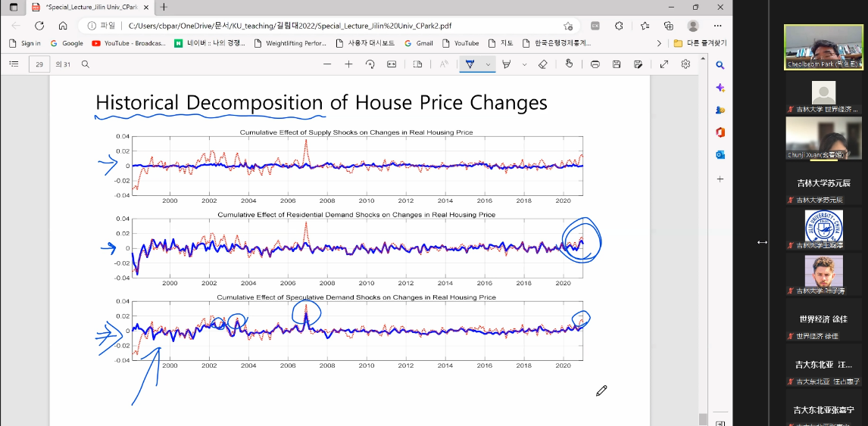The height and width of the screenshot is (426, 868).
Task: Expand the bookmarks overflow chevron
Action: [659, 43]
